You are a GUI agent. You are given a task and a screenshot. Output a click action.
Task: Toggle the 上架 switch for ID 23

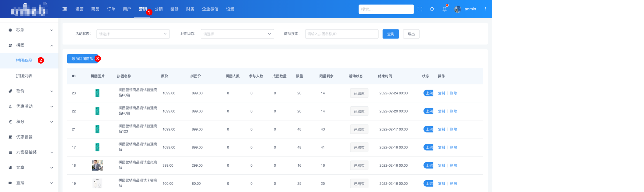(428, 93)
